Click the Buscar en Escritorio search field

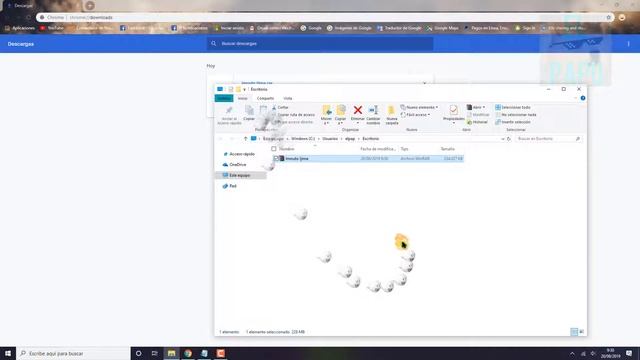548,139
